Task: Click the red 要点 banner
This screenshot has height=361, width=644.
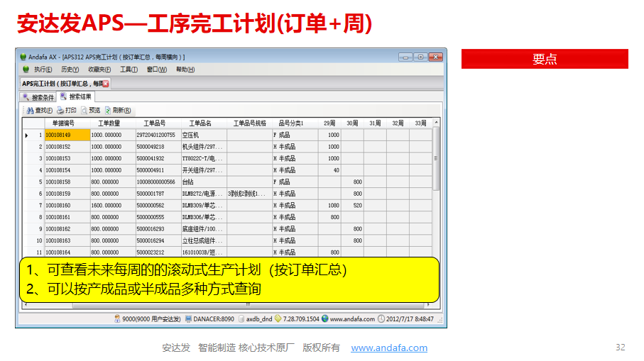Action: [x=545, y=59]
